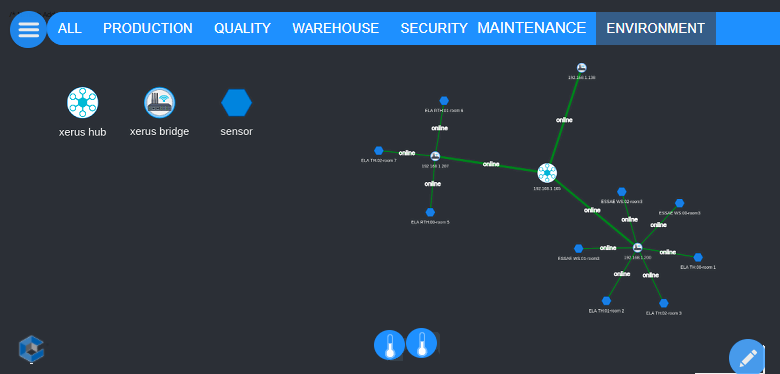Click online label on ELA TH:02-room 3 link
This screenshot has width=780, height=374.
[x=651, y=275]
